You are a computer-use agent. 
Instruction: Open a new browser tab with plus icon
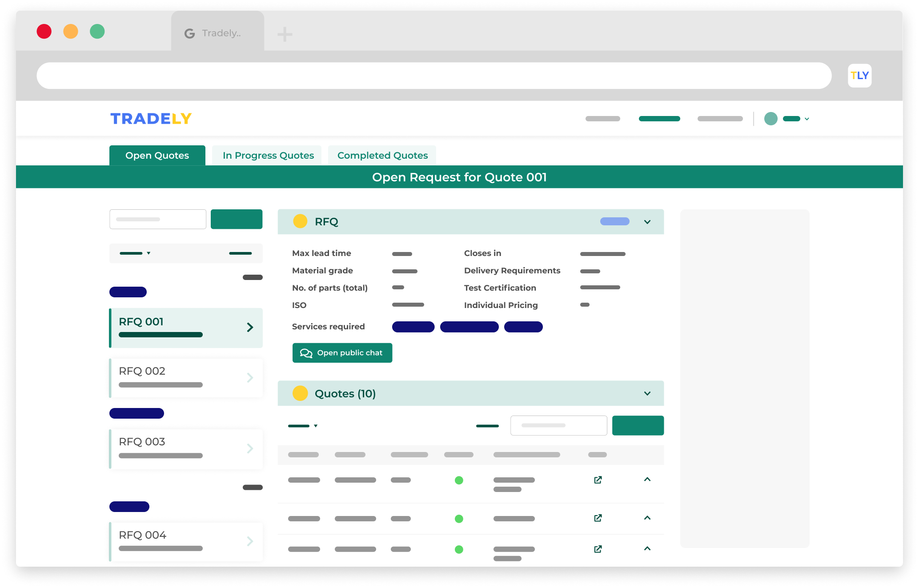coord(285,34)
